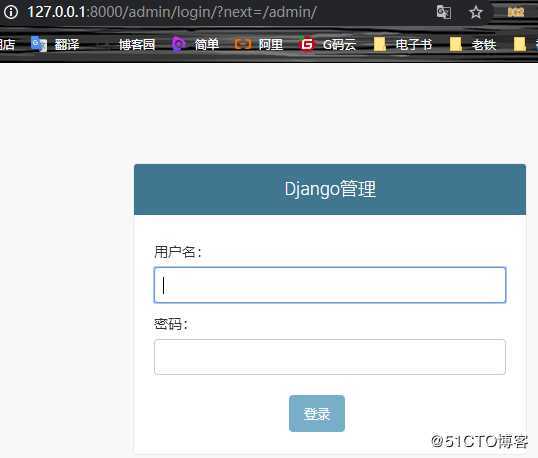The width and height of the screenshot is (538, 458).
Task: Bookmark this page with the star icon
Action: [476, 13]
